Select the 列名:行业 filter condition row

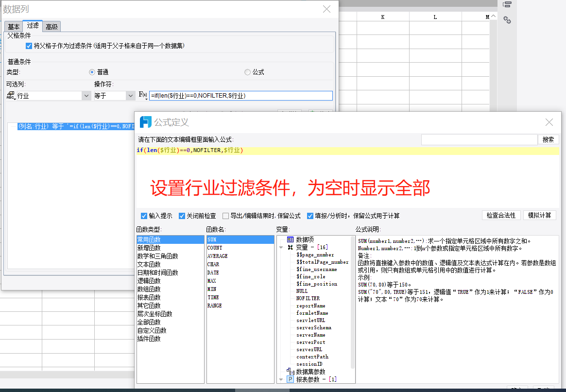(76, 126)
